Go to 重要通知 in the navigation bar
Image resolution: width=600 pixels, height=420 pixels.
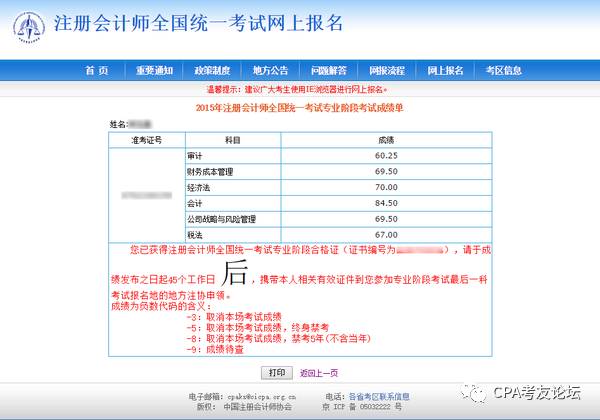point(155,71)
